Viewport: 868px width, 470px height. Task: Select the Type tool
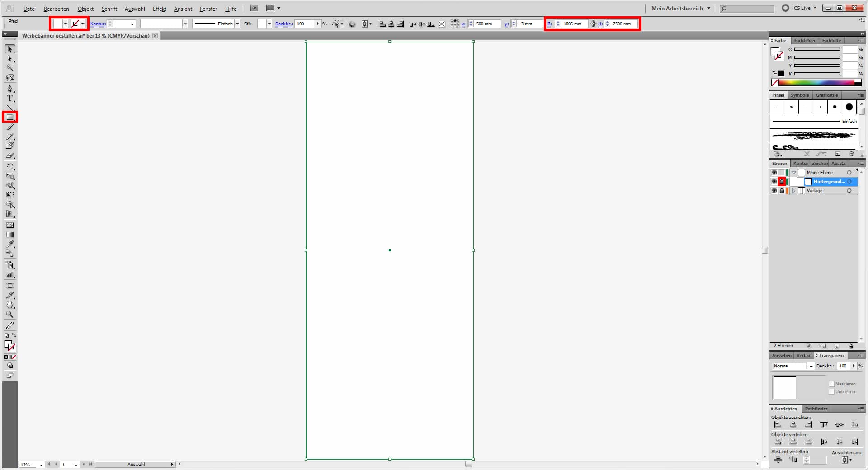tap(9, 98)
